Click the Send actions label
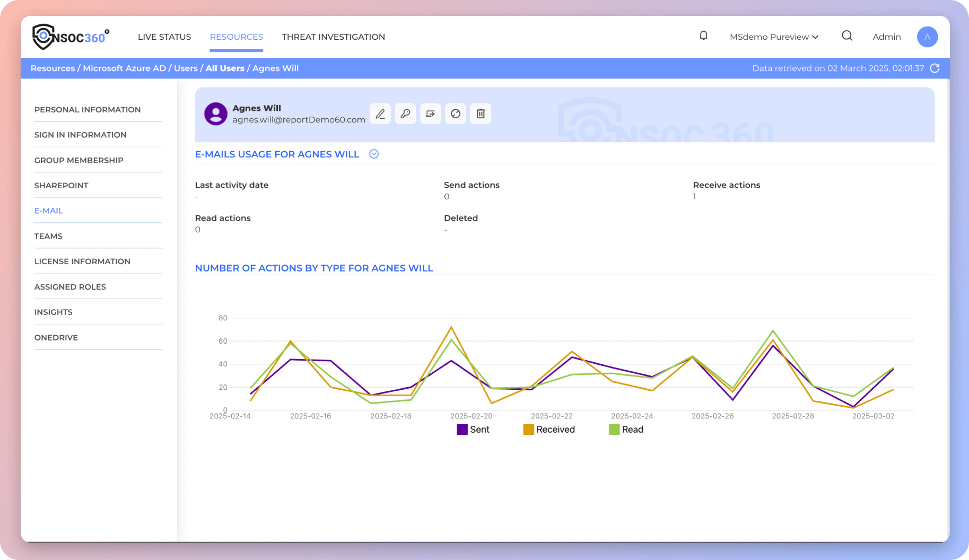 coord(472,185)
